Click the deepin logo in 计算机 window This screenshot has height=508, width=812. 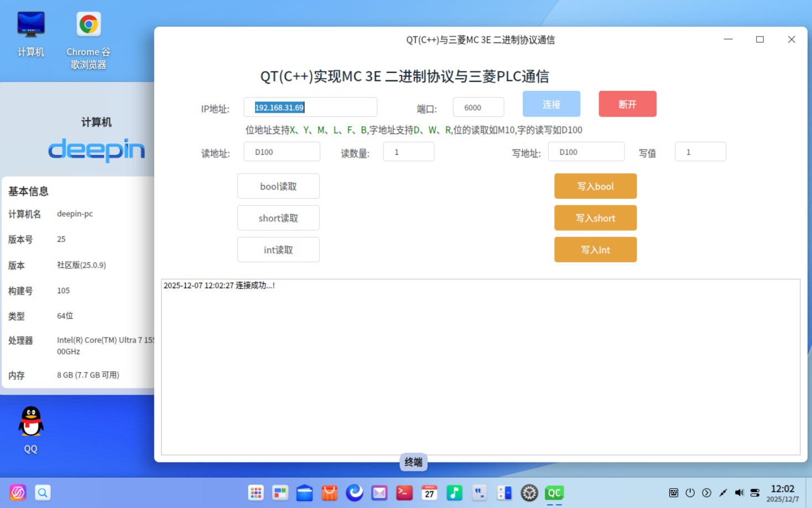97,150
